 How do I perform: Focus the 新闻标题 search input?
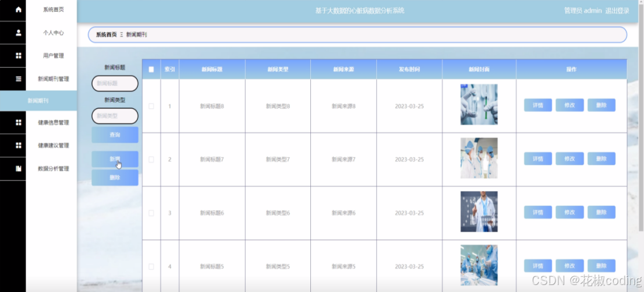(x=115, y=83)
